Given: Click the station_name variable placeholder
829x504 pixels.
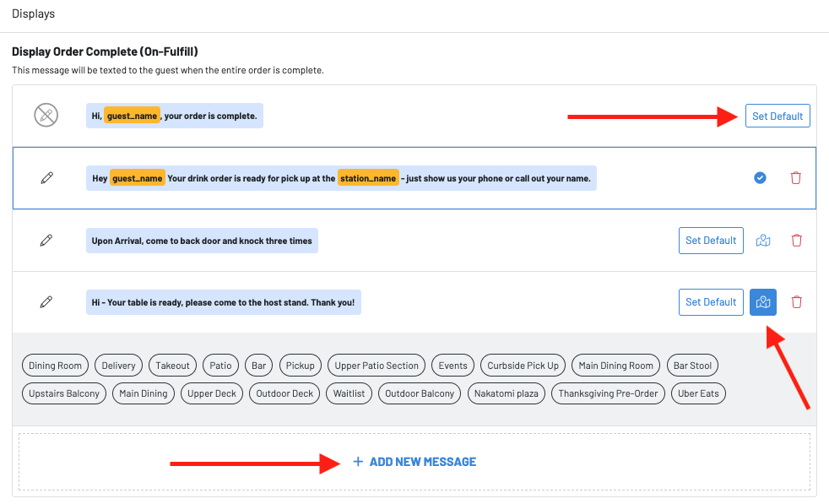Looking at the screenshot, I should point(368,178).
